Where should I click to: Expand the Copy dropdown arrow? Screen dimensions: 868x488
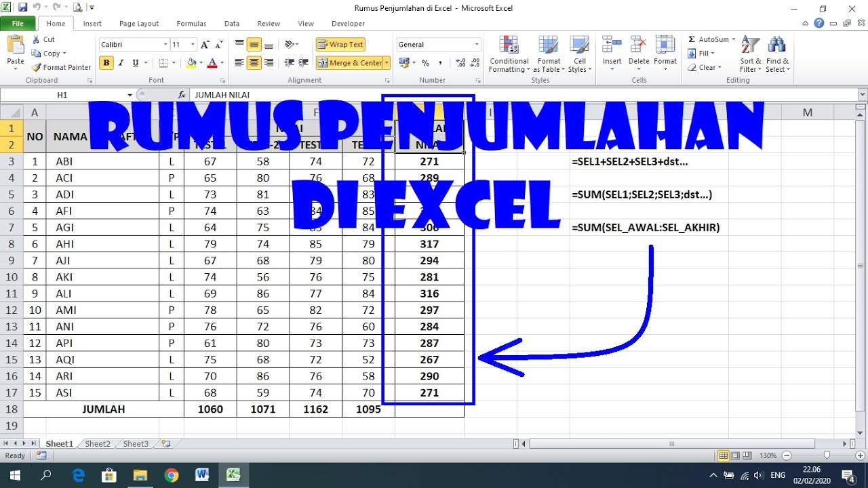tap(64, 54)
